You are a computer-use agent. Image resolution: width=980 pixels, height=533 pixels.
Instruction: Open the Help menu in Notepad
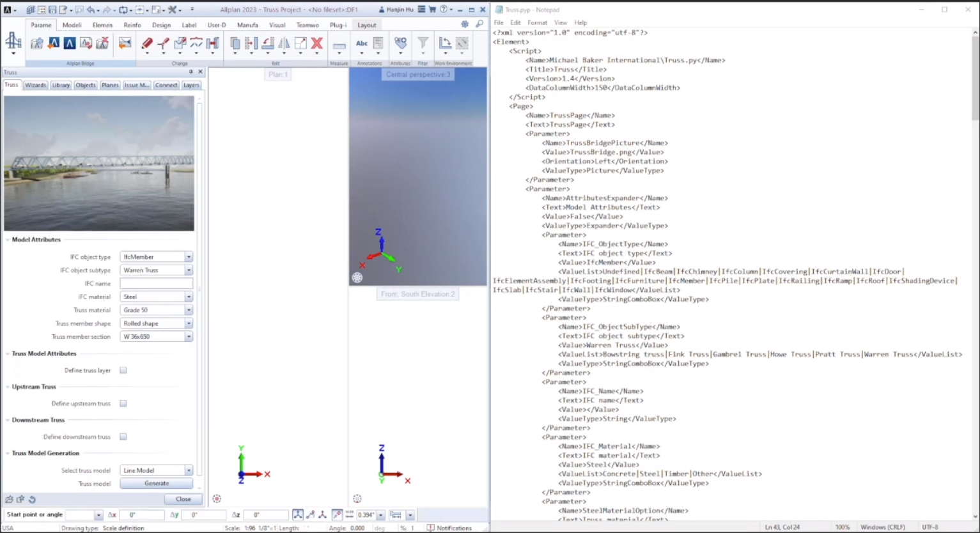pyautogui.click(x=580, y=22)
